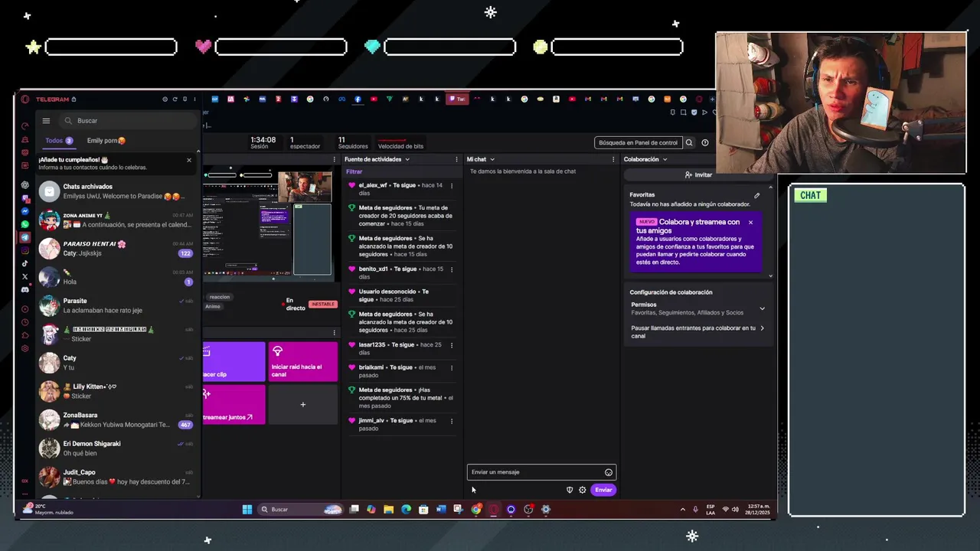Click the dashboard search magnifier icon
980x551 pixels.
coord(689,142)
